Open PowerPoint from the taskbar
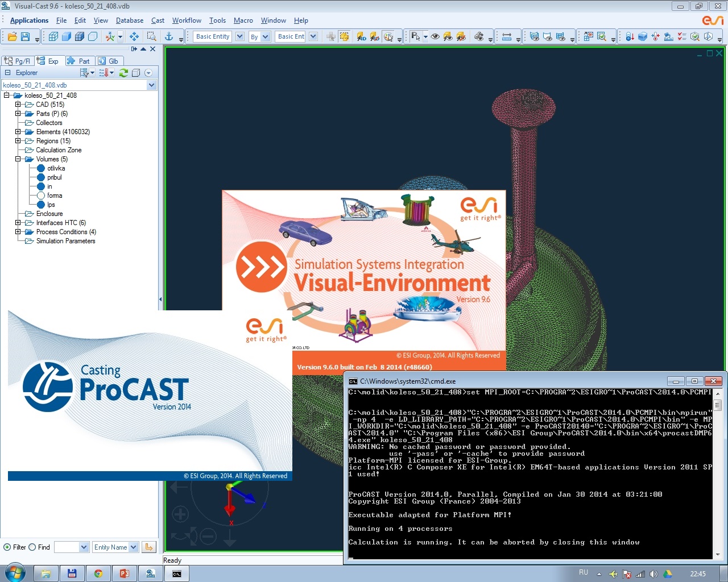 click(124, 573)
